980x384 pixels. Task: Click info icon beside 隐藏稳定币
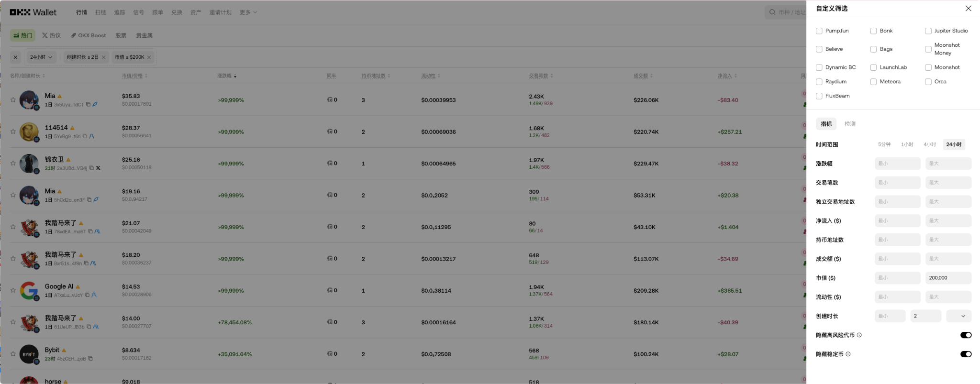pyautogui.click(x=848, y=354)
